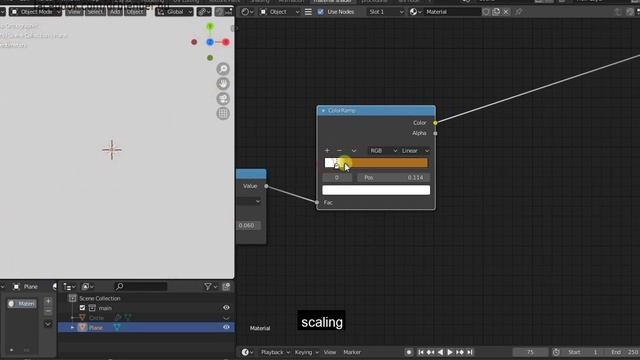Viewport: 640px width, 360px height.
Task: Click the hamburger menu icon in node editor header
Action: point(308,12)
